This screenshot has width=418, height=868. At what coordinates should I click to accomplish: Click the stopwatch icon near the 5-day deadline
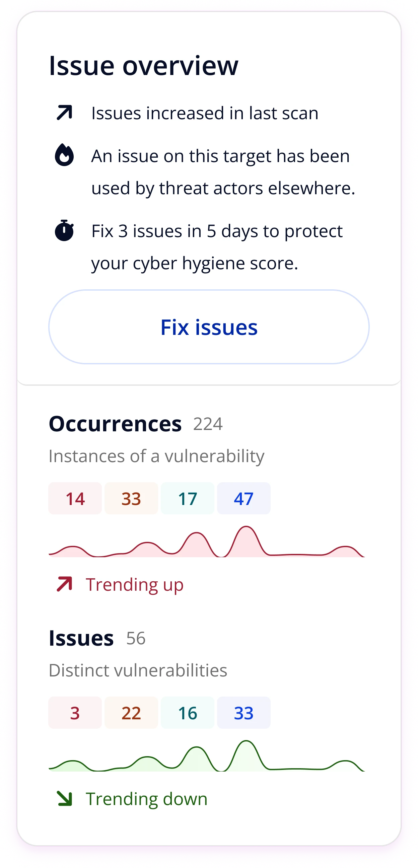[64, 230]
